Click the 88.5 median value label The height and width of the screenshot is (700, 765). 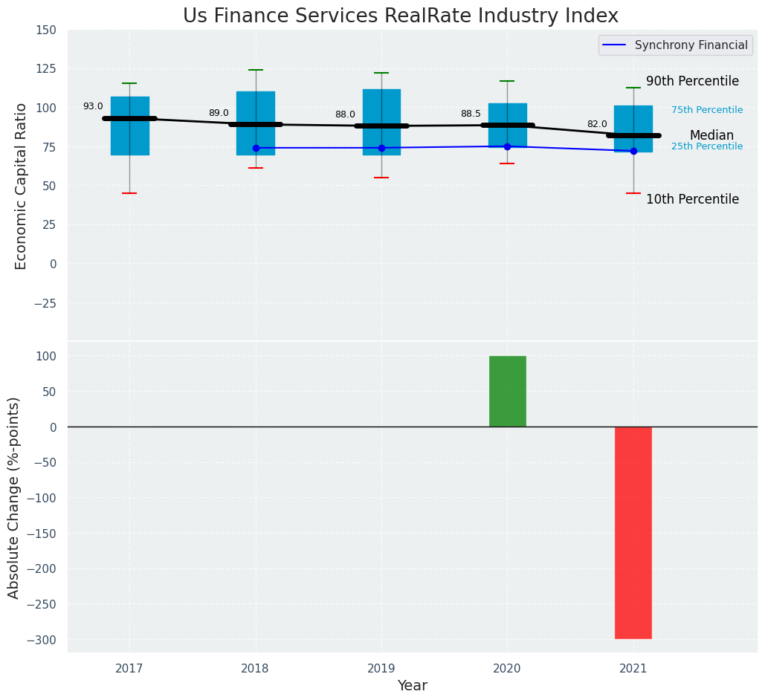pos(471,114)
